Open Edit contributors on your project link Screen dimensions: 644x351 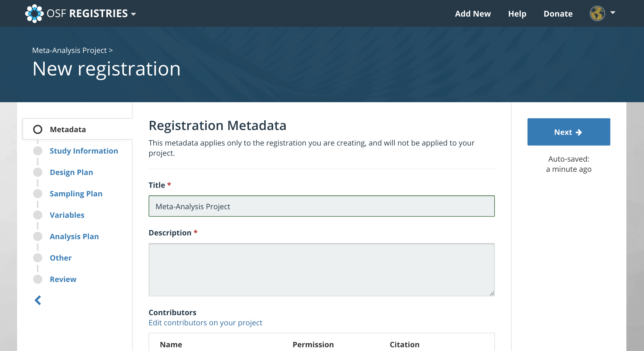pos(205,323)
